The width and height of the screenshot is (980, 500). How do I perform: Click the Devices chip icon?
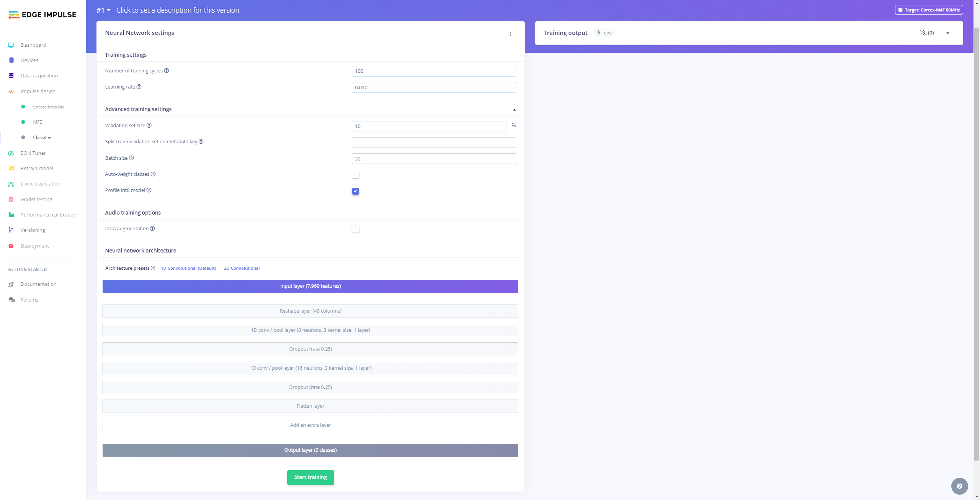[x=11, y=61]
